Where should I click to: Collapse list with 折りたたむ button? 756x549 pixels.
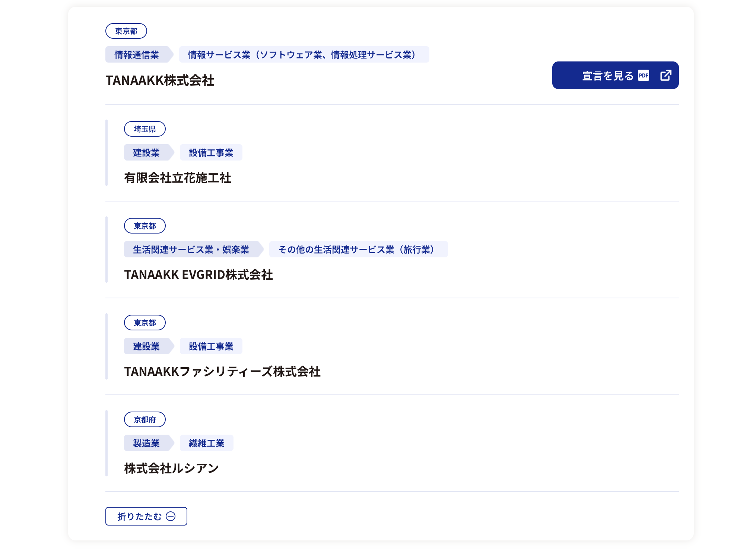pyautogui.click(x=146, y=516)
